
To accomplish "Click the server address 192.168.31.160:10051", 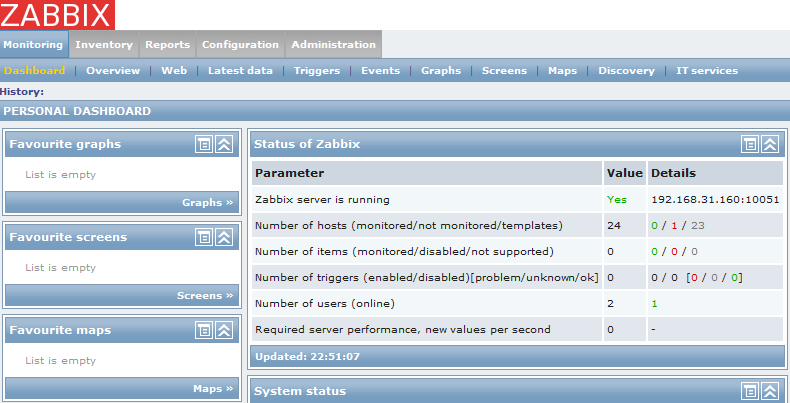I will (x=715, y=199).
